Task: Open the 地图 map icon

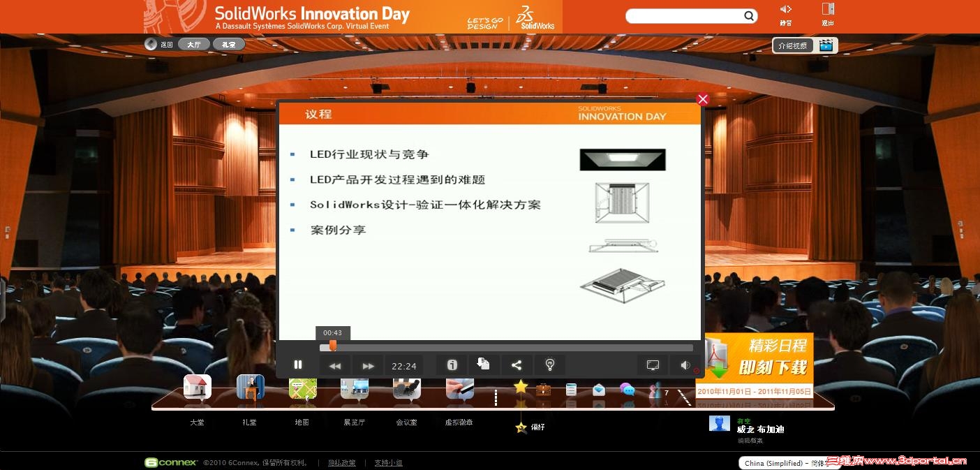Action: pos(302,388)
